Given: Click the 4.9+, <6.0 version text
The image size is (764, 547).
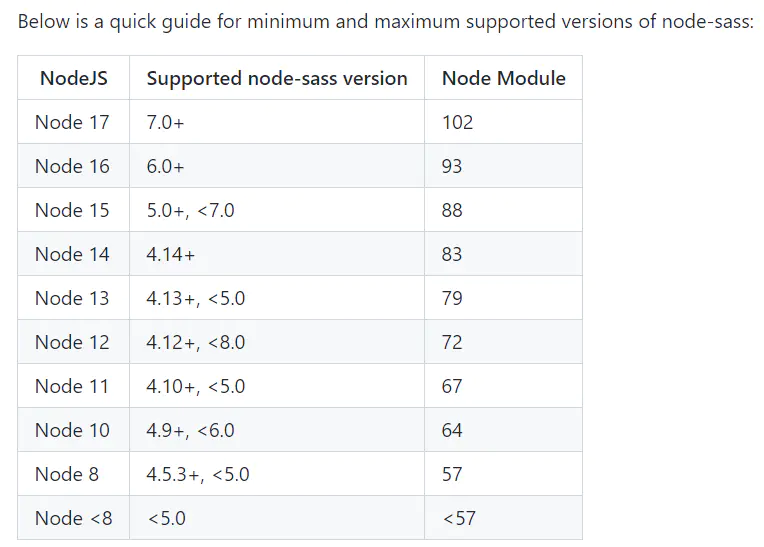Looking at the screenshot, I should pyautogui.click(x=191, y=431).
